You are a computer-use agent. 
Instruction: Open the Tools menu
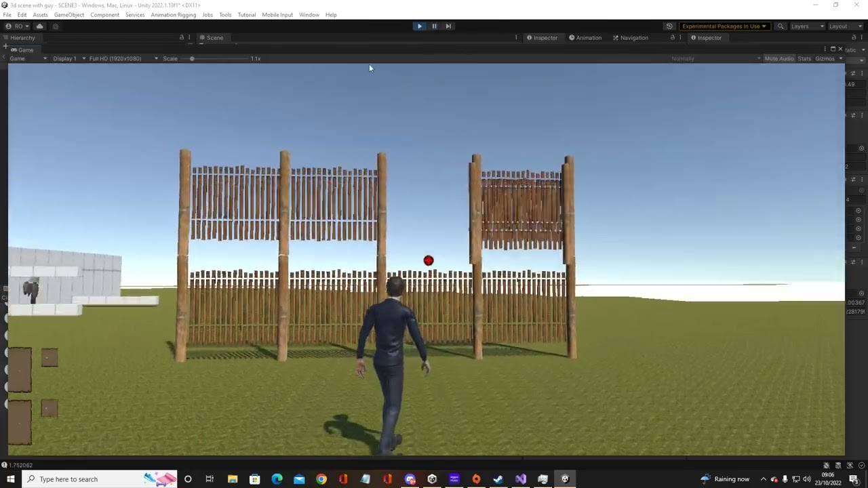point(225,15)
